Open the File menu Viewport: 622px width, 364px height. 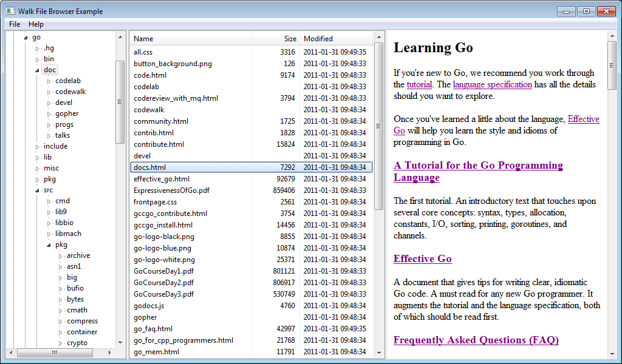[15, 24]
